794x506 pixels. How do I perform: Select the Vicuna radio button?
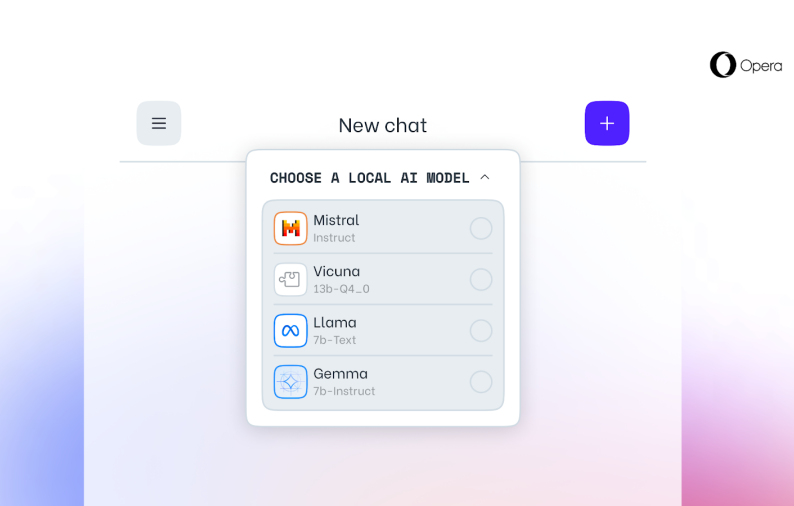pyautogui.click(x=481, y=279)
